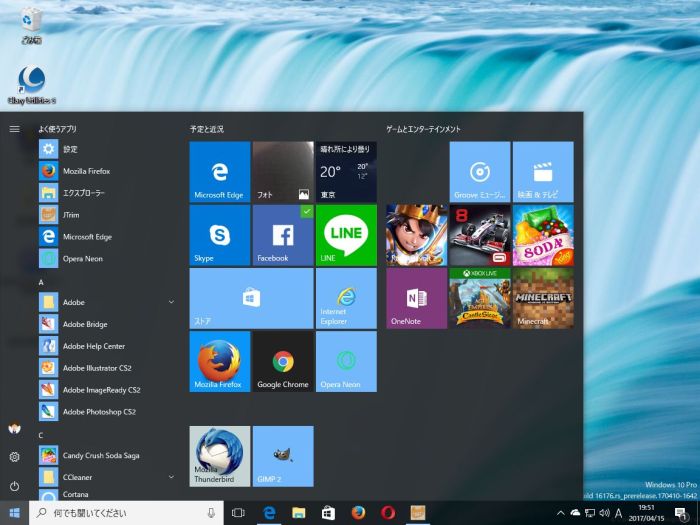Open the Mozilla Thunderbird tile

coord(219,456)
